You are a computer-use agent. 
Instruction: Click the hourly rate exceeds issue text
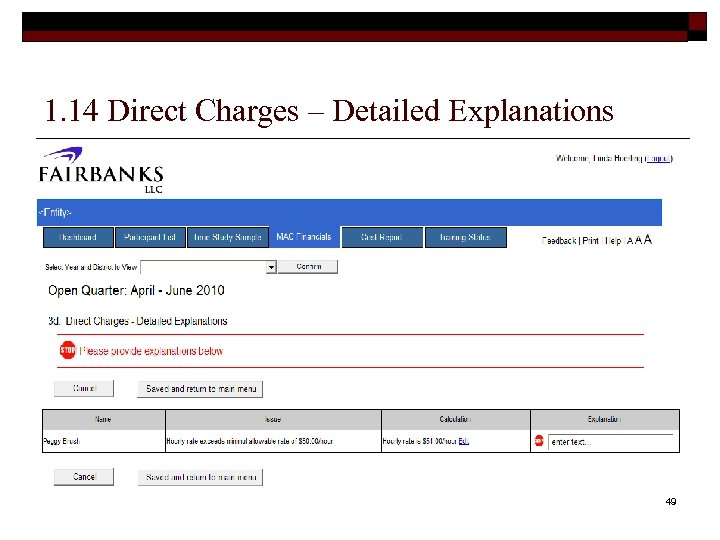pos(249,441)
